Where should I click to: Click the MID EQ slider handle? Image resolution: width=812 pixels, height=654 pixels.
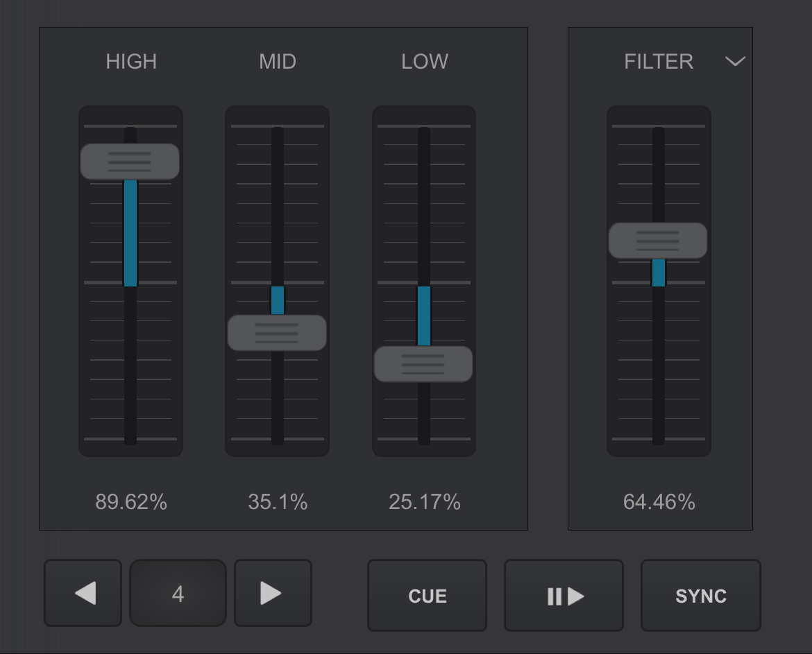(x=277, y=333)
